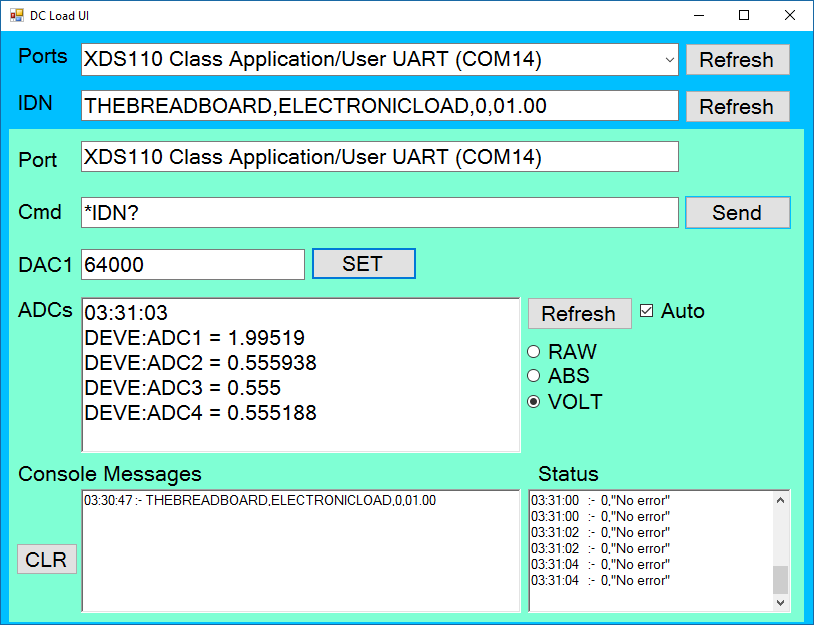Image resolution: width=814 pixels, height=625 pixels.
Task: Open the Ports combo box dropdown arrow
Action: [670, 60]
